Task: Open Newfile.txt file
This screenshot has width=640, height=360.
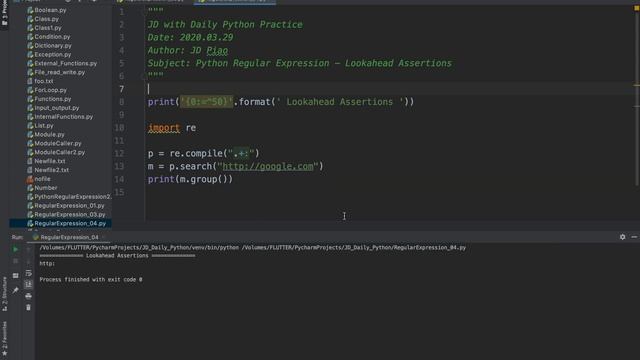Action: [x=50, y=161]
